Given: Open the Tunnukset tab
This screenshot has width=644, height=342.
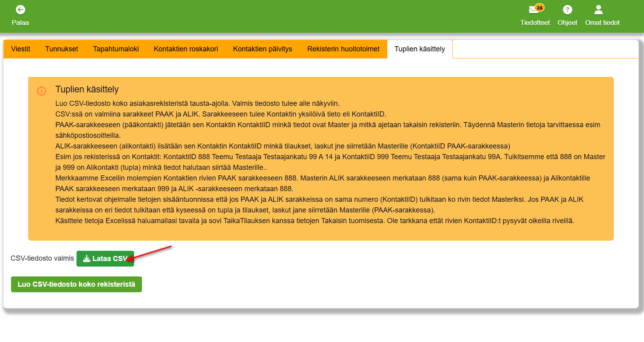Looking at the screenshot, I should [62, 49].
